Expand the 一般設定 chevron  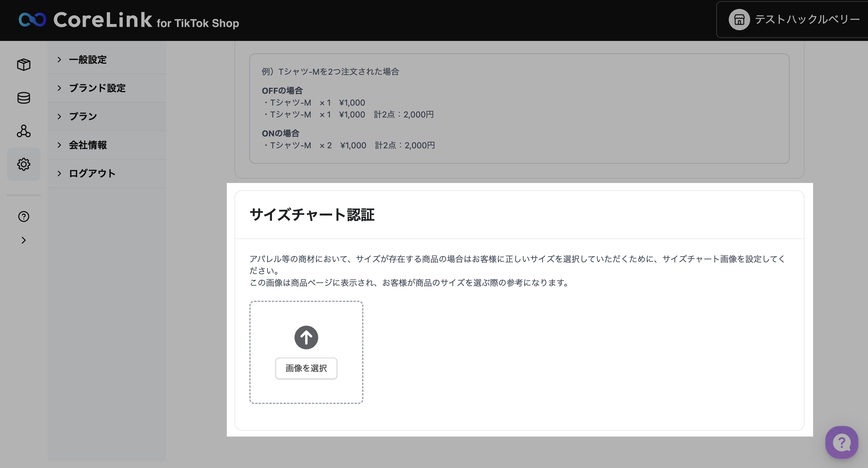pyautogui.click(x=59, y=60)
